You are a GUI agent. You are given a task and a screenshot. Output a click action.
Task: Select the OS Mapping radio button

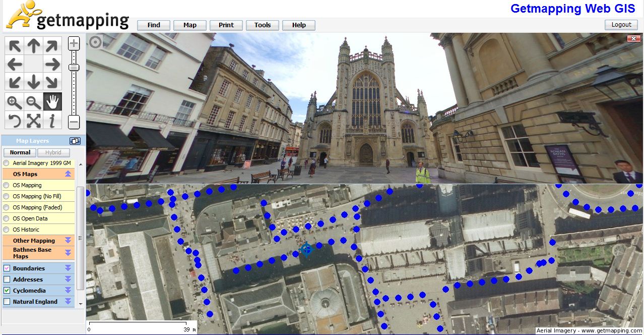tap(6, 185)
